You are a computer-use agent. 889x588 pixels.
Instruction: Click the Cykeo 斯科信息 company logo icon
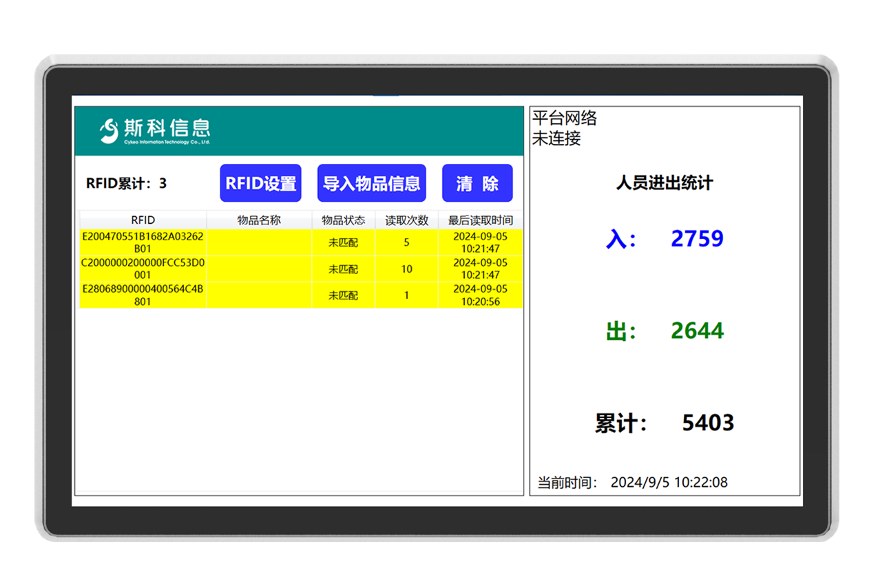click(x=107, y=129)
